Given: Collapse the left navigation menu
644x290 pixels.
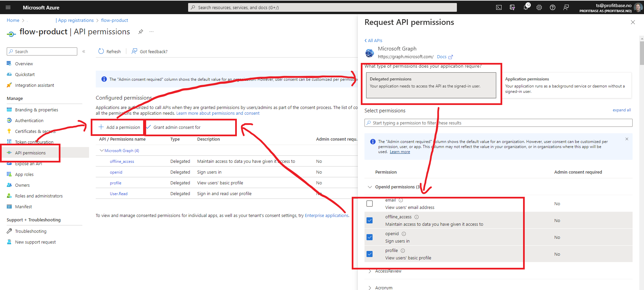Looking at the screenshot, I should 84,51.
